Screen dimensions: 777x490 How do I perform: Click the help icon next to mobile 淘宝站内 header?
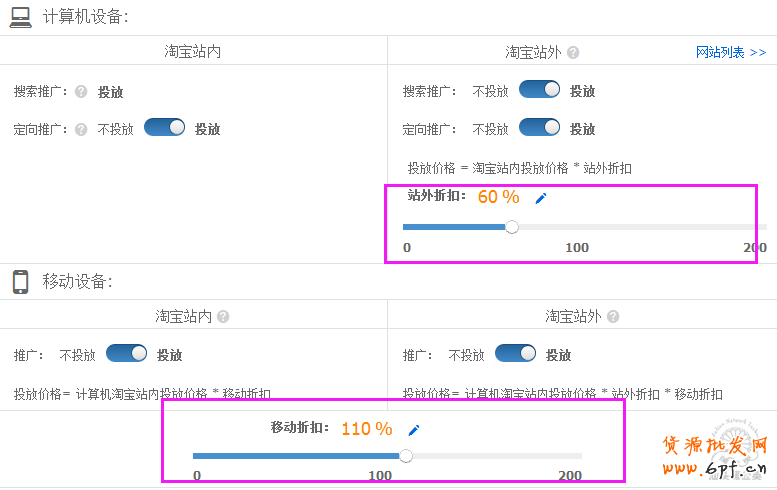tap(223, 316)
